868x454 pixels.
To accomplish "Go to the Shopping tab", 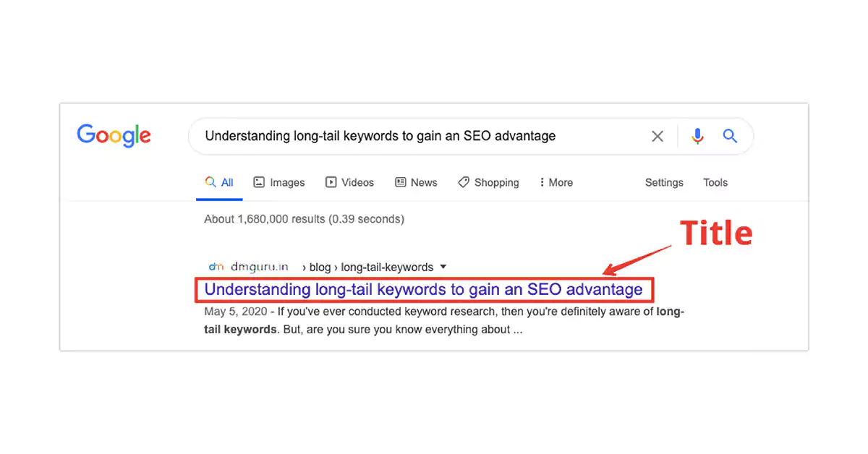I will [x=488, y=183].
